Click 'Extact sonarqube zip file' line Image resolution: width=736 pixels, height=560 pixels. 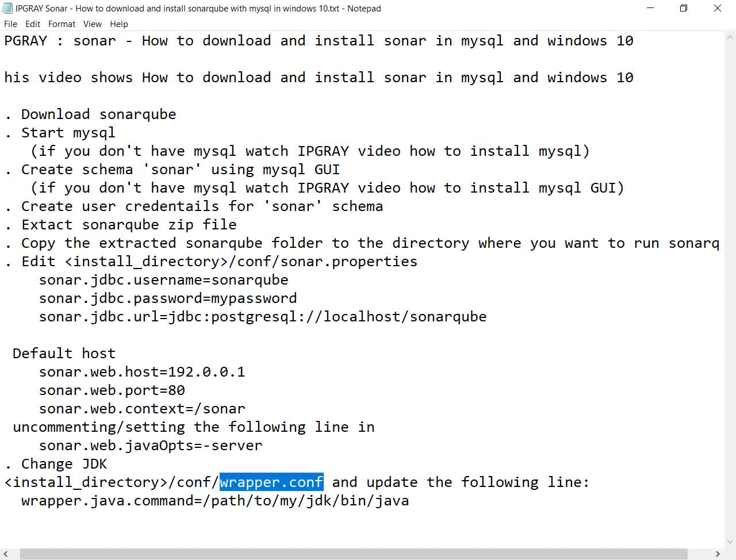(121, 225)
